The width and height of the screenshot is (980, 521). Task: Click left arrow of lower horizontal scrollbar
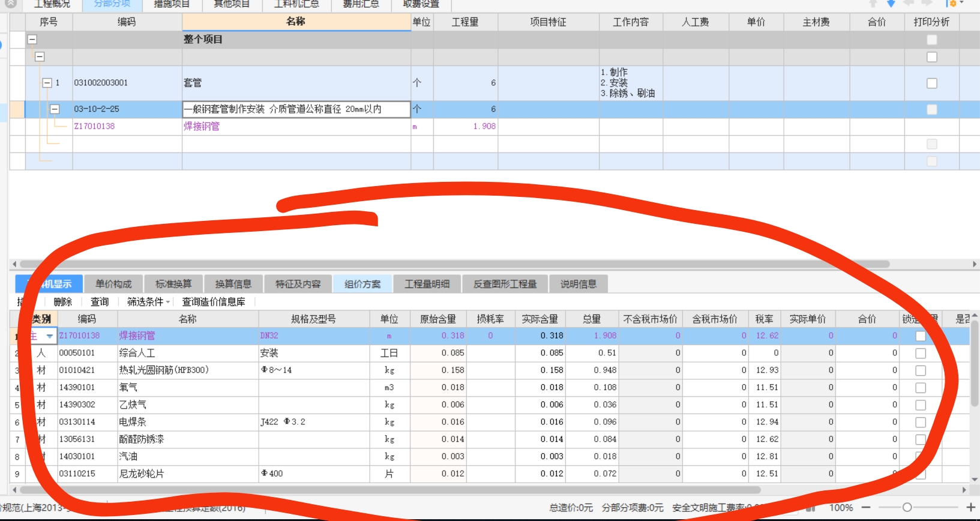click(14, 490)
